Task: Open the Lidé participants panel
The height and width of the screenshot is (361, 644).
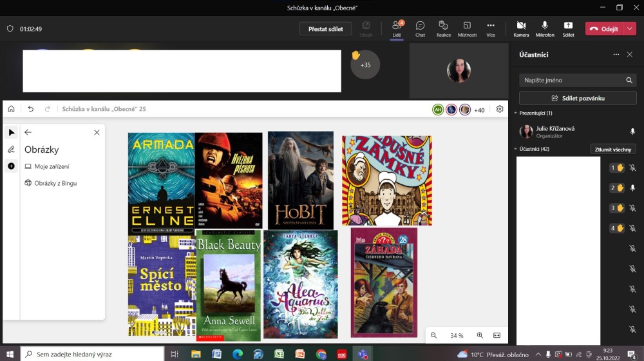Action: (x=396, y=29)
